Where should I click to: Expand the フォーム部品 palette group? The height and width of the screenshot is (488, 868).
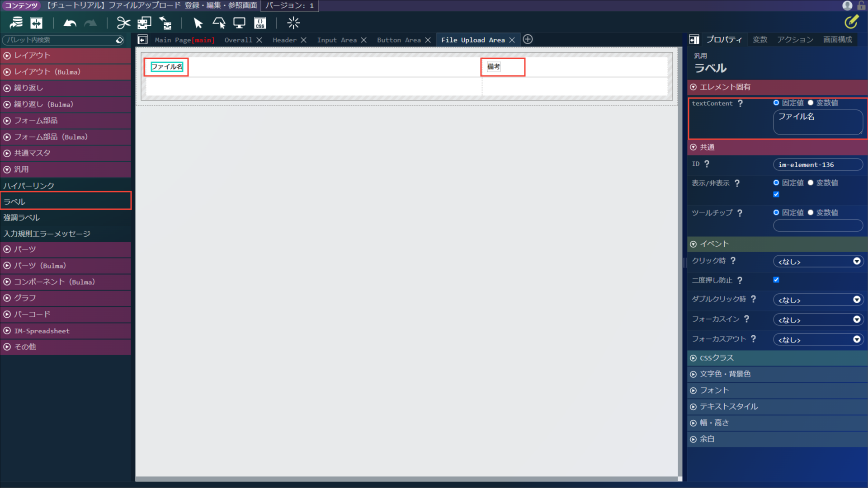pos(66,121)
